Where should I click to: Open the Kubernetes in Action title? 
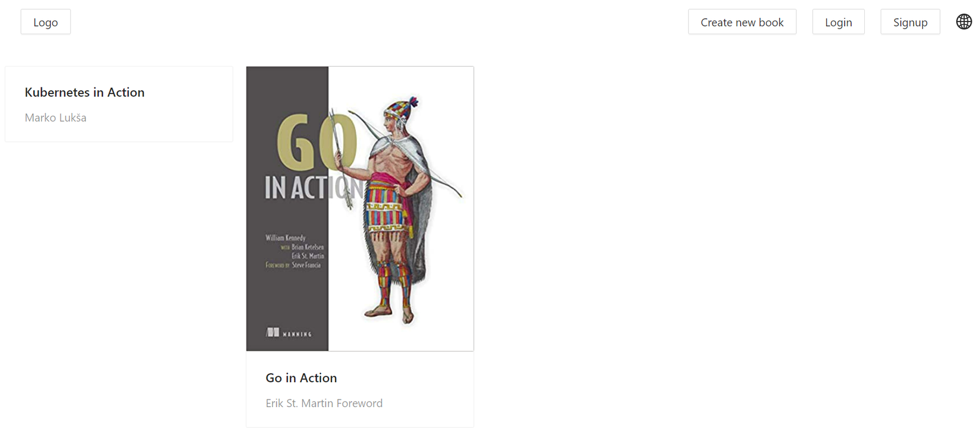tap(84, 92)
